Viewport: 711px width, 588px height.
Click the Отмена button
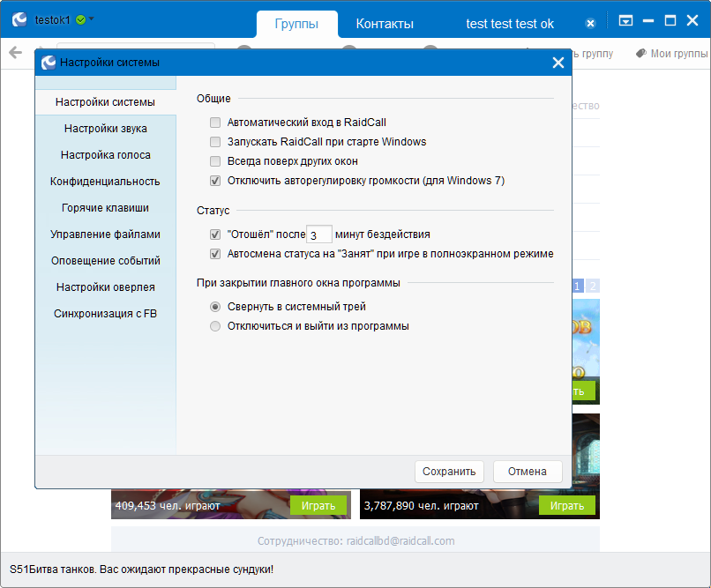coord(528,472)
